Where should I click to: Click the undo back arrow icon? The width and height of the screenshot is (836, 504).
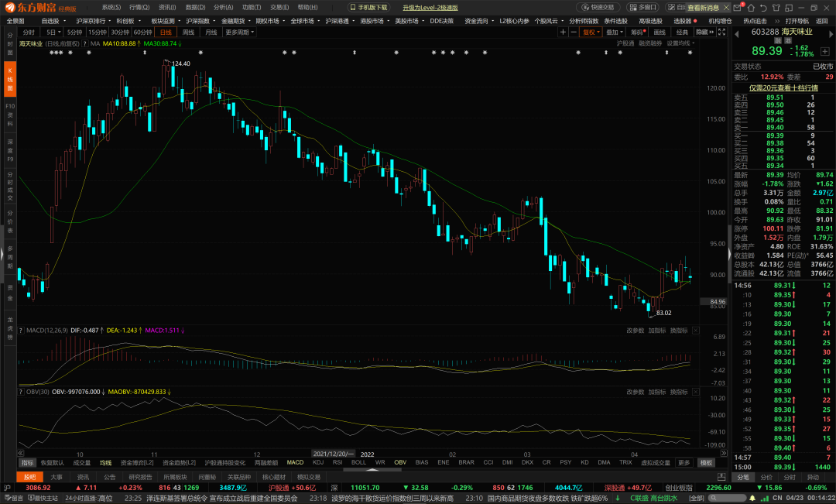click(763, 8)
